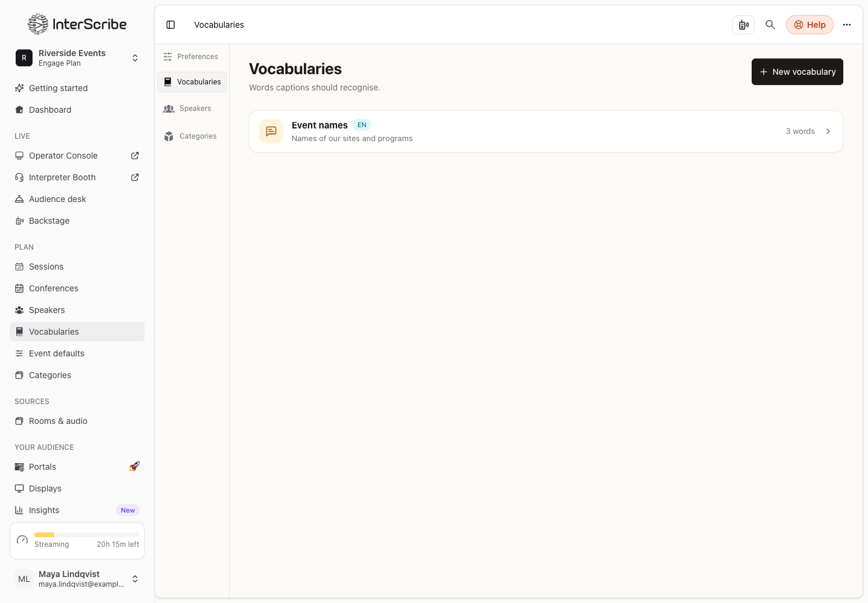Viewport: 868px width, 603px height.
Task: Open Conferences in the sidebar
Action: pos(77,288)
